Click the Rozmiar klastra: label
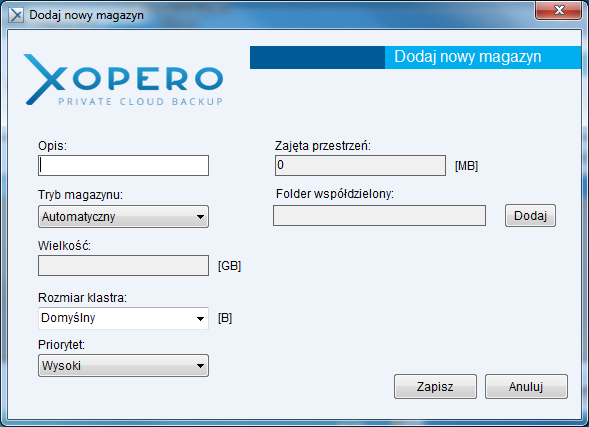This screenshot has width=589, height=427. 82,297
